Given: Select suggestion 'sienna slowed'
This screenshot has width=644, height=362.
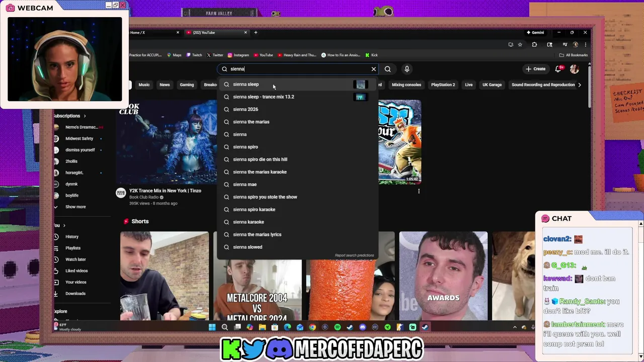Looking at the screenshot, I should coord(297,247).
